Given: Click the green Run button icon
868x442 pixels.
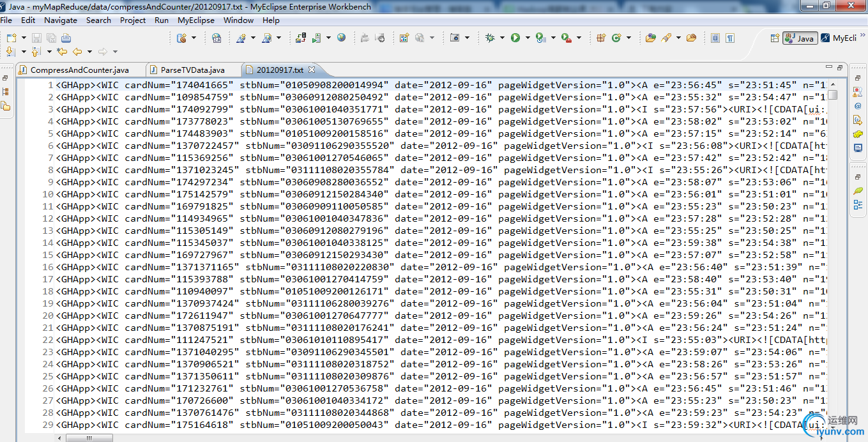Looking at the screenshot, I should [515, 38].
